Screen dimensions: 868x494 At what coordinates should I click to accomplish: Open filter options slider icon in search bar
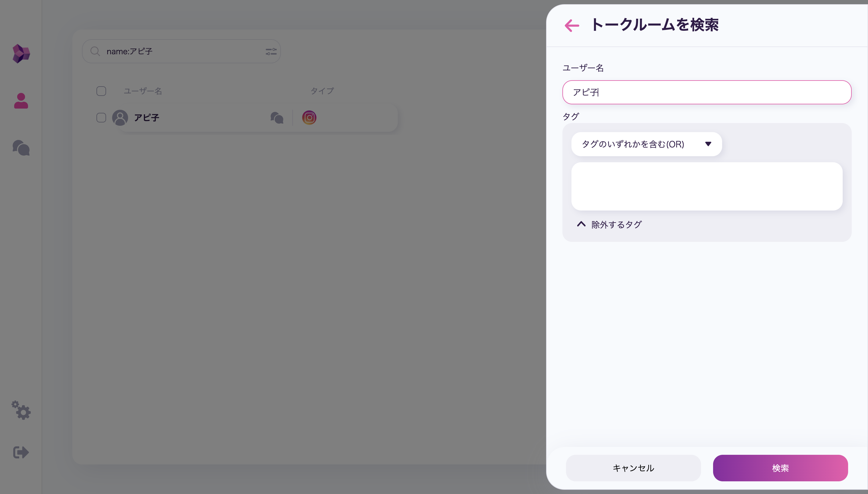(271, 52)
